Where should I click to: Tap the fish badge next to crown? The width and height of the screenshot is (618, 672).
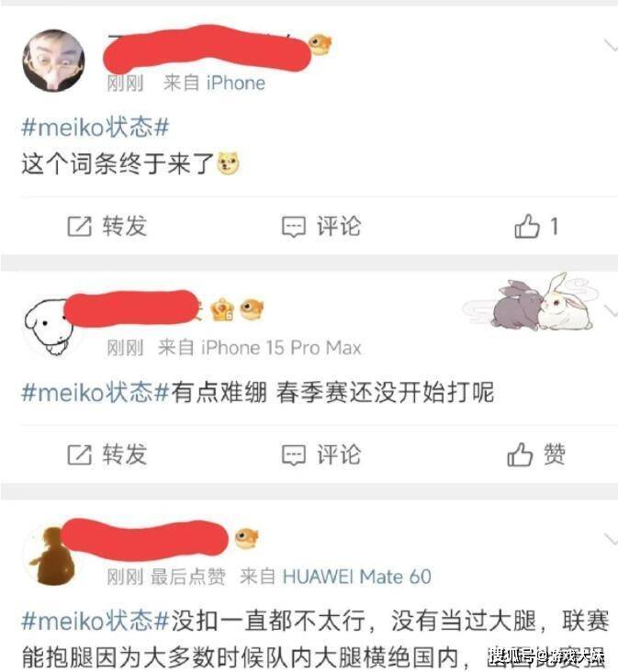click(x=252, y=309)
